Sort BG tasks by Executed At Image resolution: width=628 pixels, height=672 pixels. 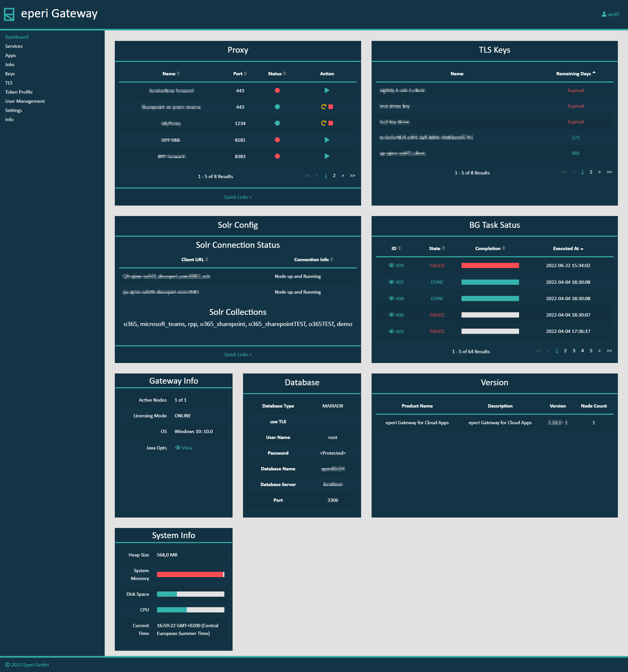coord(568,248)
